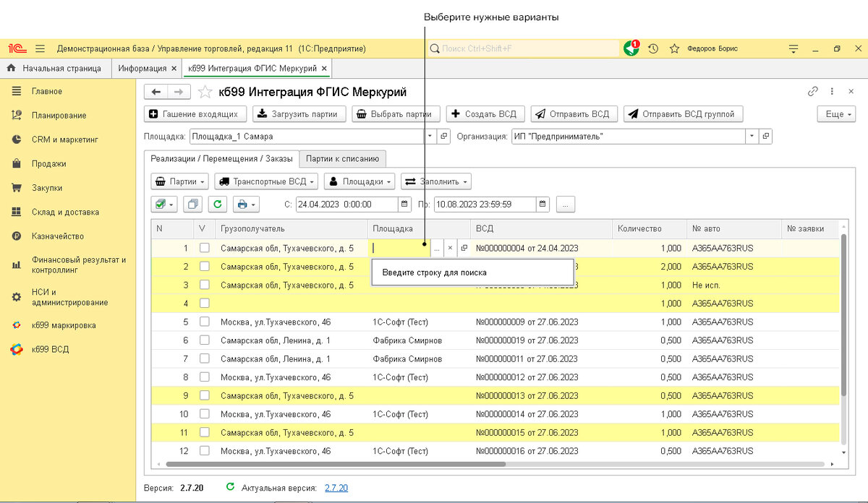Expand the Транспортные ВСД dropdown
868x503 pixels.
tap(266, 181)
